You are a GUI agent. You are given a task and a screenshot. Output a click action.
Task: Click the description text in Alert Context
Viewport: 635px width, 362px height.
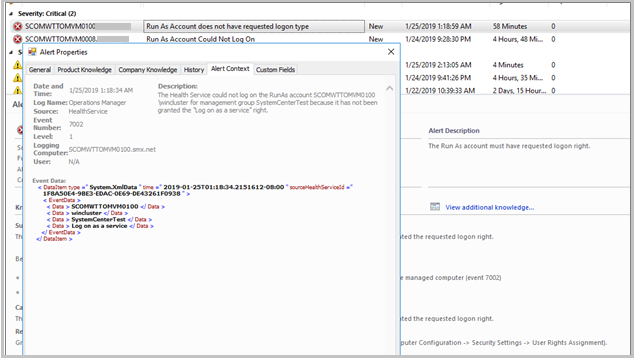[268, 102]
